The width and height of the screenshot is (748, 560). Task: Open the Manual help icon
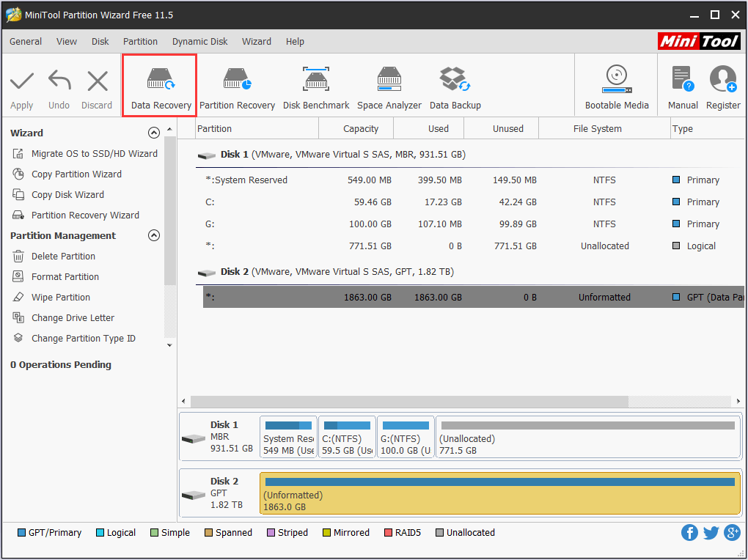pos(683,79)
